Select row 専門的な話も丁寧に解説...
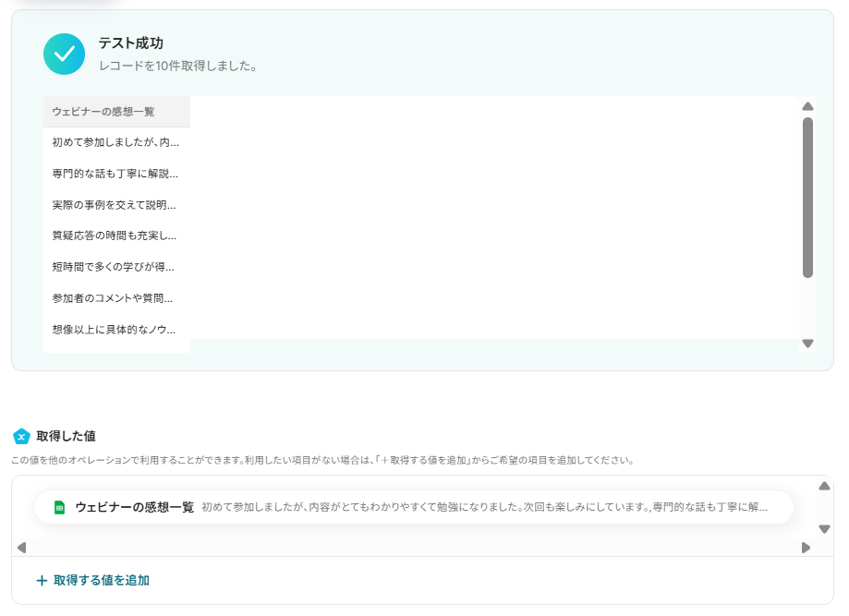 point(117,175)
